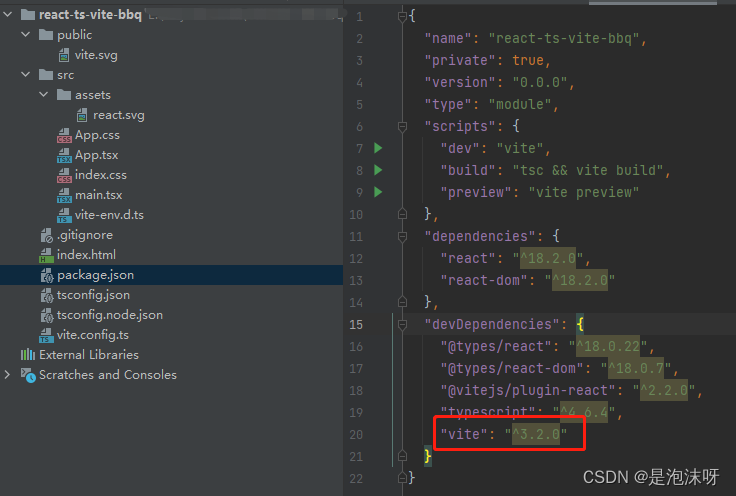The height and width of the screenshot is (496, 736).
Task: Click the closing brace fold marker line 10
Action: (402, 214)
